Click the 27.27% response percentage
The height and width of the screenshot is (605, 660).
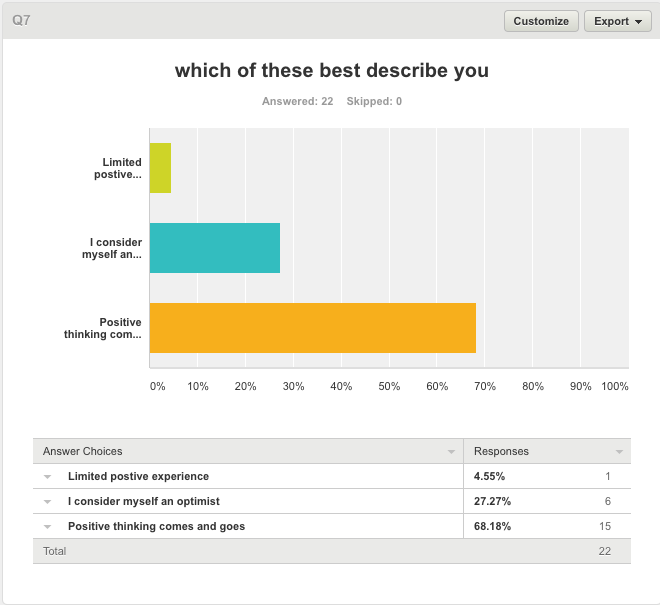point(490,501)
